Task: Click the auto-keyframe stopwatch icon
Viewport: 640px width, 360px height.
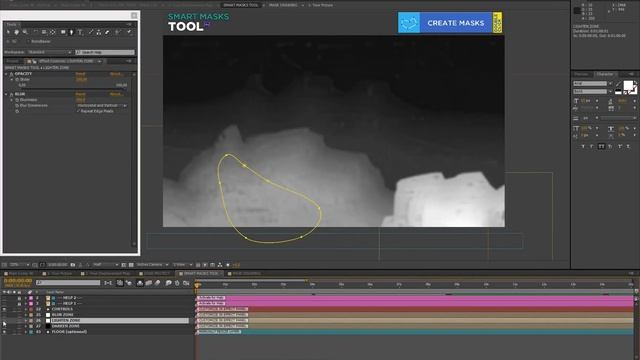Action: [x=177, y=283]
